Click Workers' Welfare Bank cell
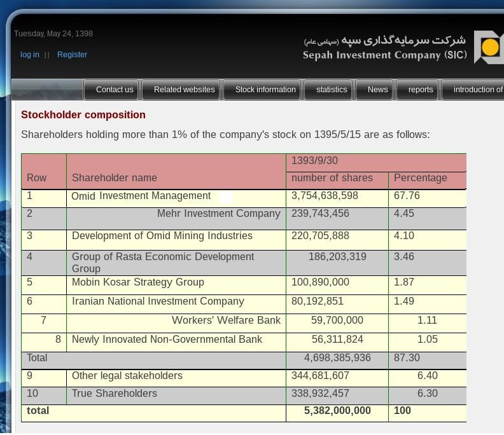Viewport: 504px width, 435px height. click(176, 323)
